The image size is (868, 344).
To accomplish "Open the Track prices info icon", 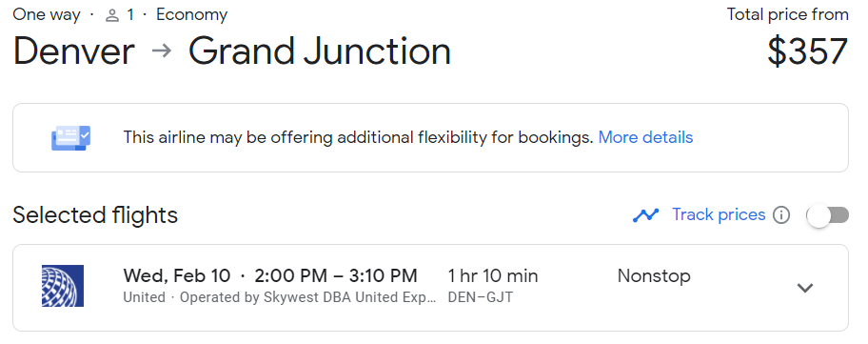I will point(781,215).
